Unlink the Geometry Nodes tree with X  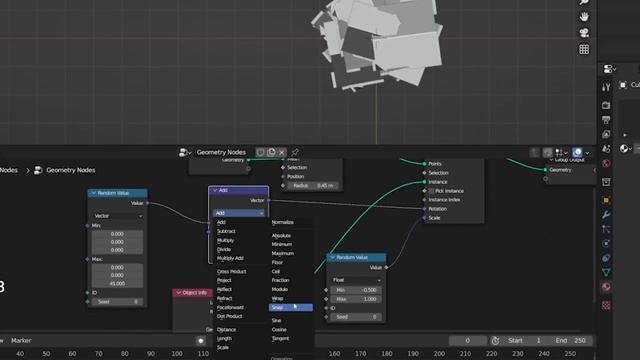click(282, 152)
